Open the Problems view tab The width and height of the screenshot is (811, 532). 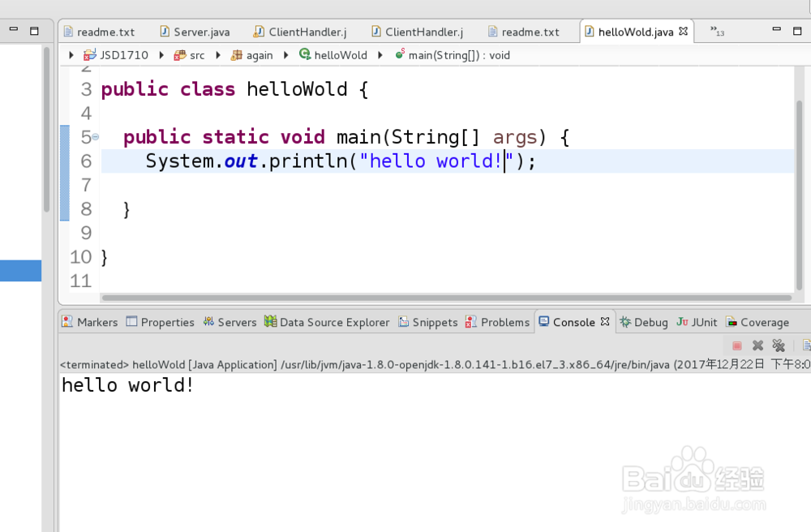498,322
